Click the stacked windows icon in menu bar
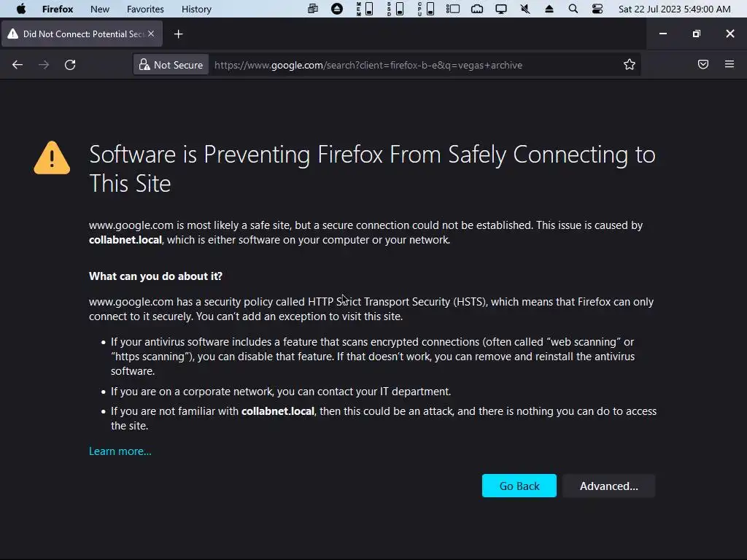Viewport: 747px width, 560px height. 312,9
